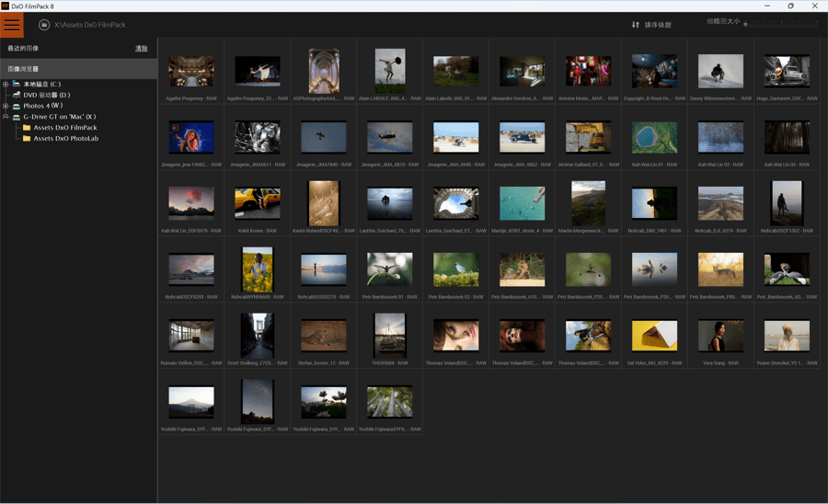Screen dimensions: 828x504
Task: Select the Kabil Kyven yellow taxi thumbnail
Action: [257, 203]
